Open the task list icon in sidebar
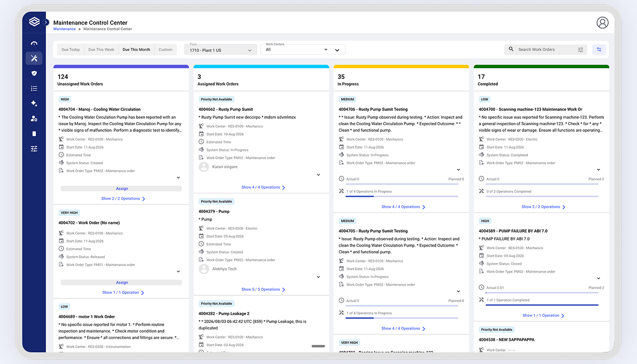The width and height of the screenshot is (637, 364). pyautogui.click(x=34, y=88)
